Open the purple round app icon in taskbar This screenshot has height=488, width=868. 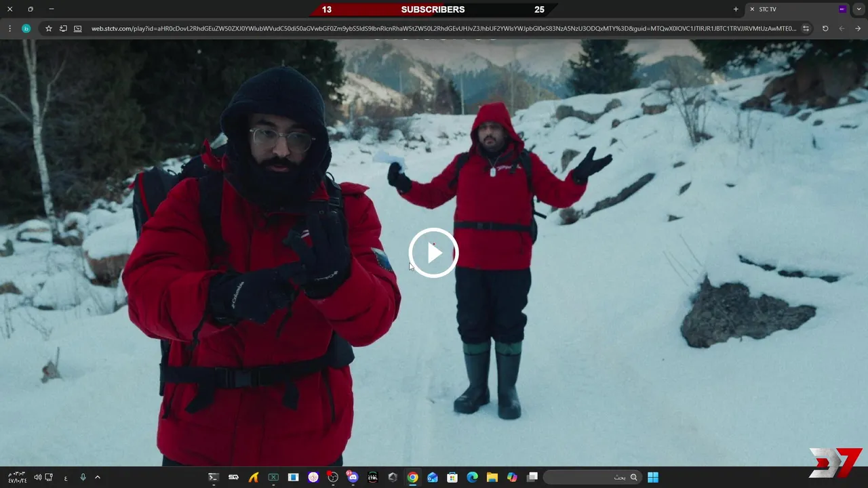coord(313,477)
